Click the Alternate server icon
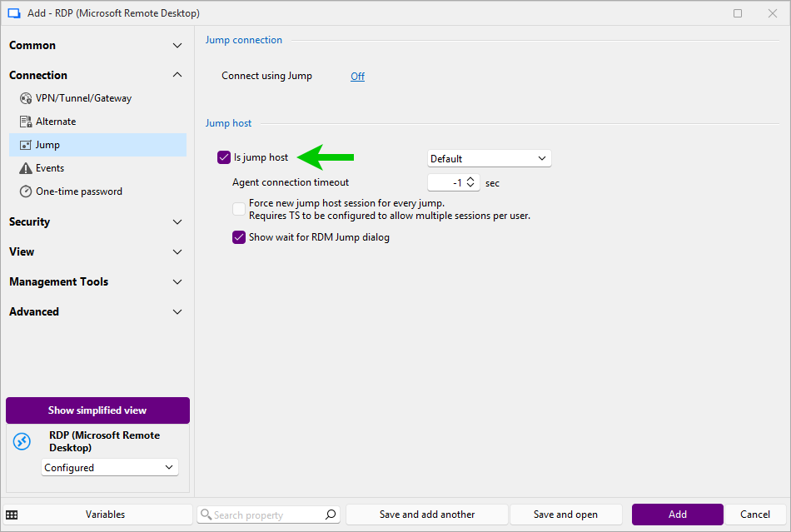Screen dimensions: 791x532 pyautogui.click(x=26, y=122)
